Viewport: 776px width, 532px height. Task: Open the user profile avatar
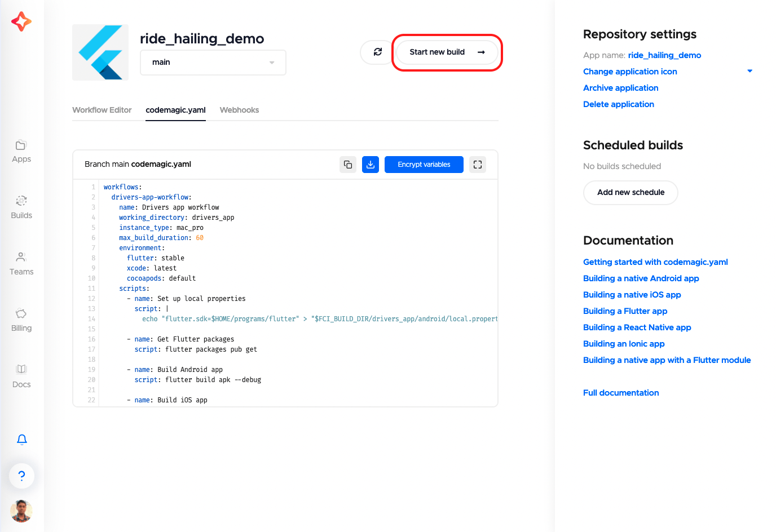point(21,511)
